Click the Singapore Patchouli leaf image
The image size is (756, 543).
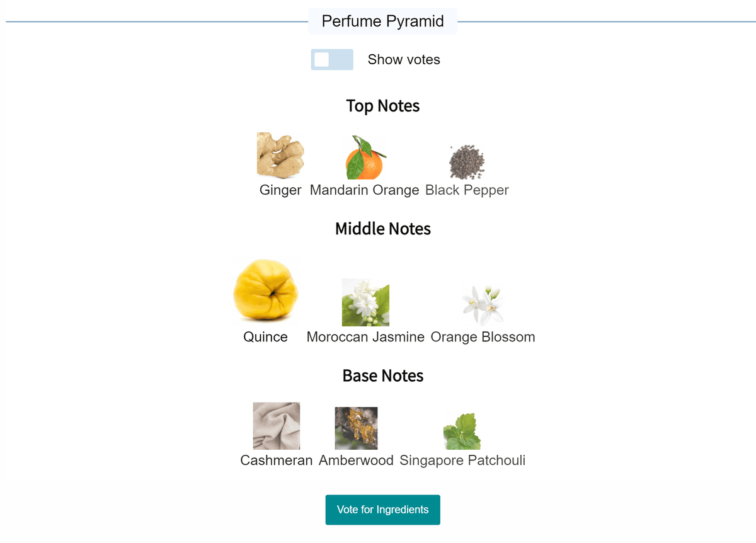coord(462,432)
